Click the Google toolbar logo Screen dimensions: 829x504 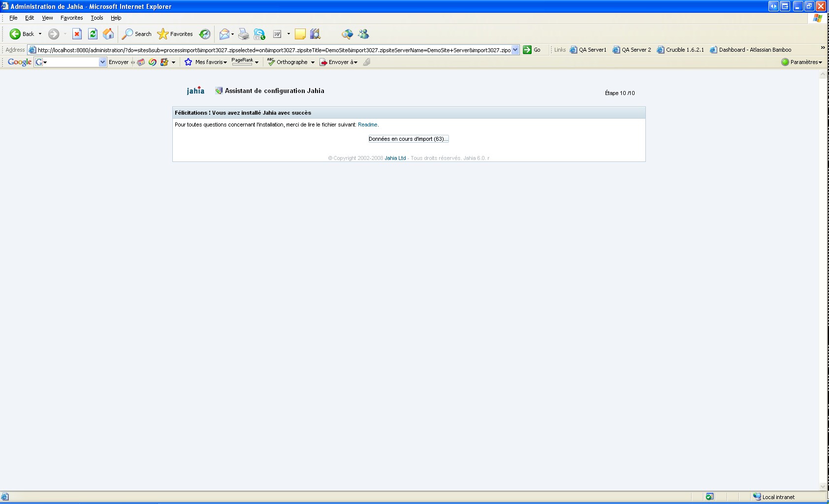coord(20,62)
